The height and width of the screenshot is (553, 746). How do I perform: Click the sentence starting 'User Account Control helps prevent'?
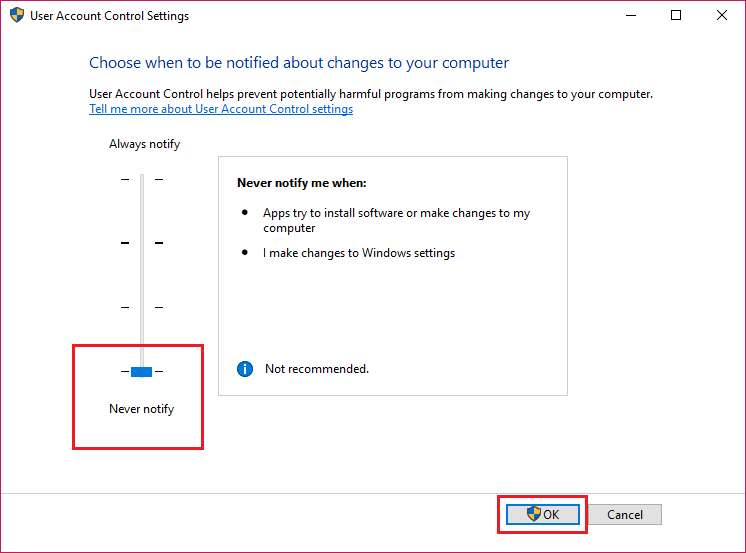click(371, 94)
